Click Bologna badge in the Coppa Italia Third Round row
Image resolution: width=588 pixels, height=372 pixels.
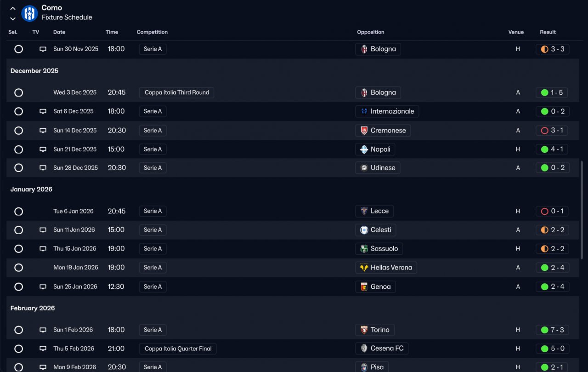pos(364,92)
